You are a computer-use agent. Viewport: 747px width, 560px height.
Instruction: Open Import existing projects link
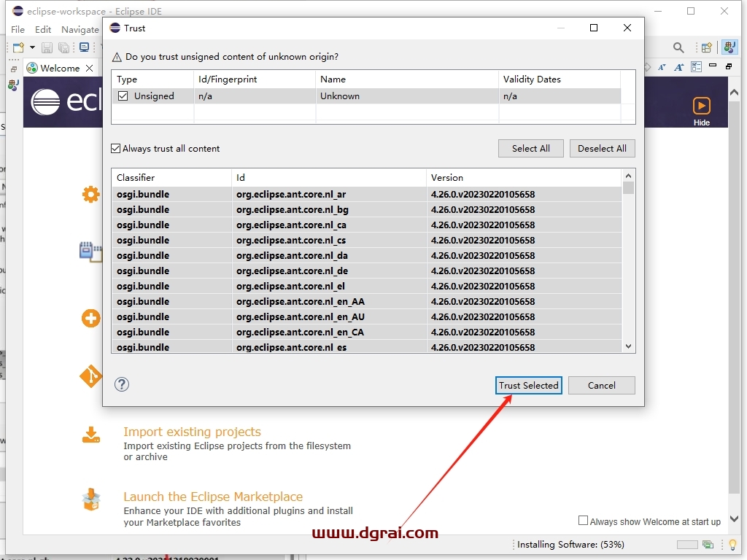192,432
